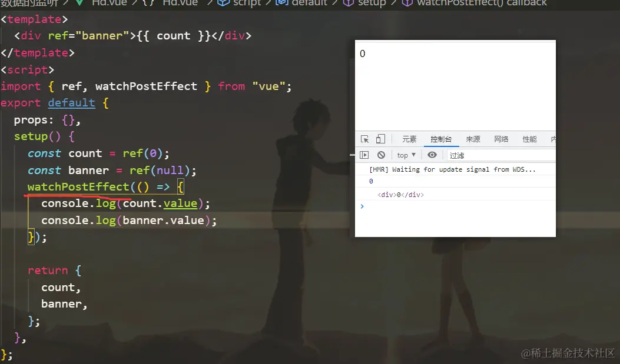Create a live expression via eye icon

[x=432, y=155]
